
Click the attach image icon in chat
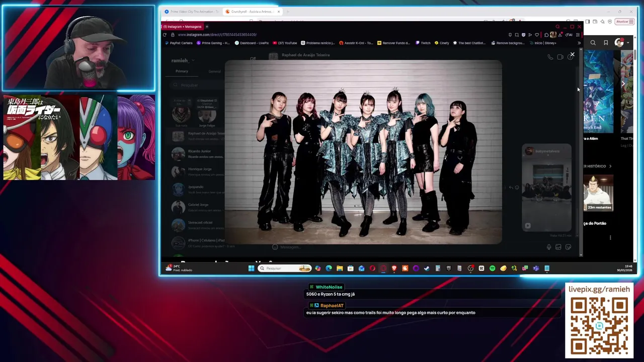tap(558, 247)
